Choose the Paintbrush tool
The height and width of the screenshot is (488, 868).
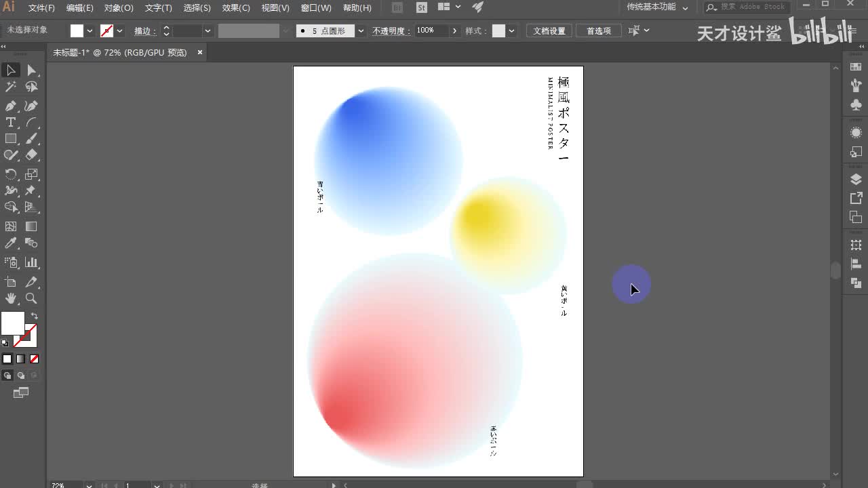[31, 139]
